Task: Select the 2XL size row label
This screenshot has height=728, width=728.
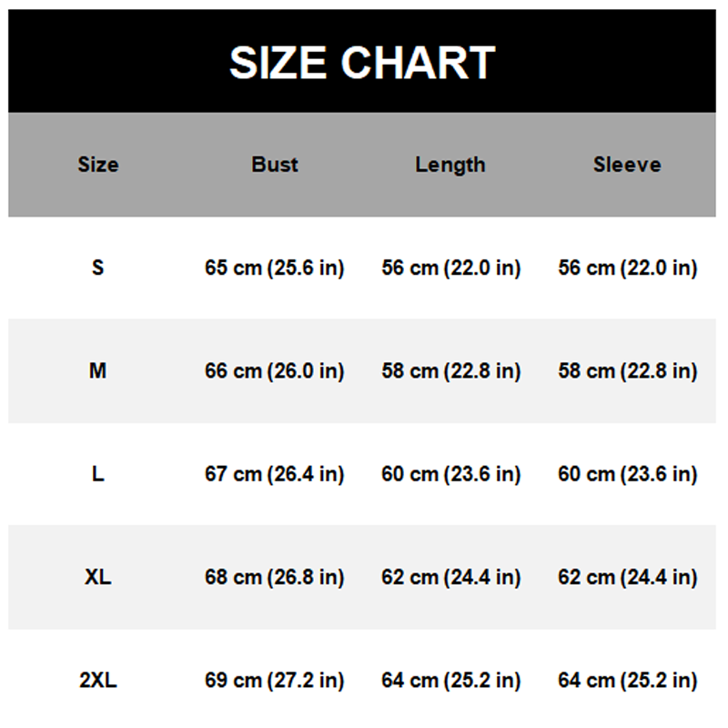Action: click(x=98, y=680)
